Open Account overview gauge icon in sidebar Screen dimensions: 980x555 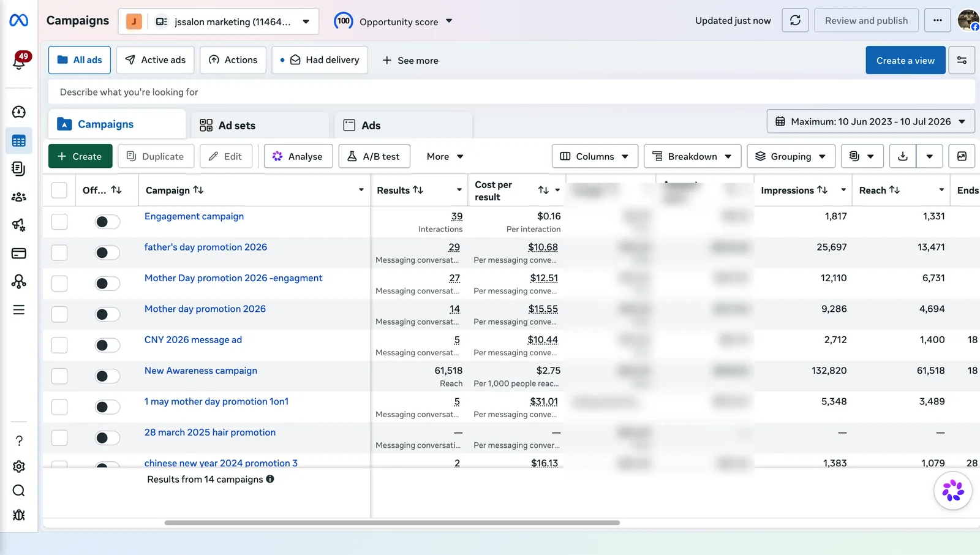coord(19,112)
